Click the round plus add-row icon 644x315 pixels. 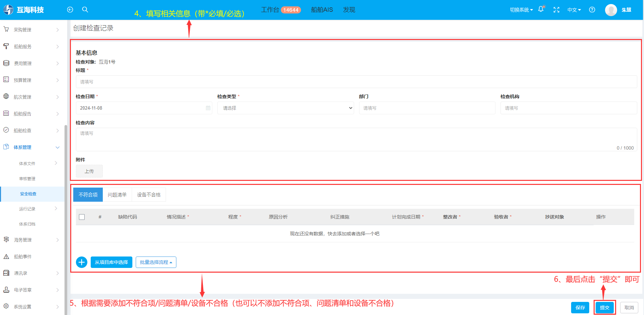click(82, 262)
